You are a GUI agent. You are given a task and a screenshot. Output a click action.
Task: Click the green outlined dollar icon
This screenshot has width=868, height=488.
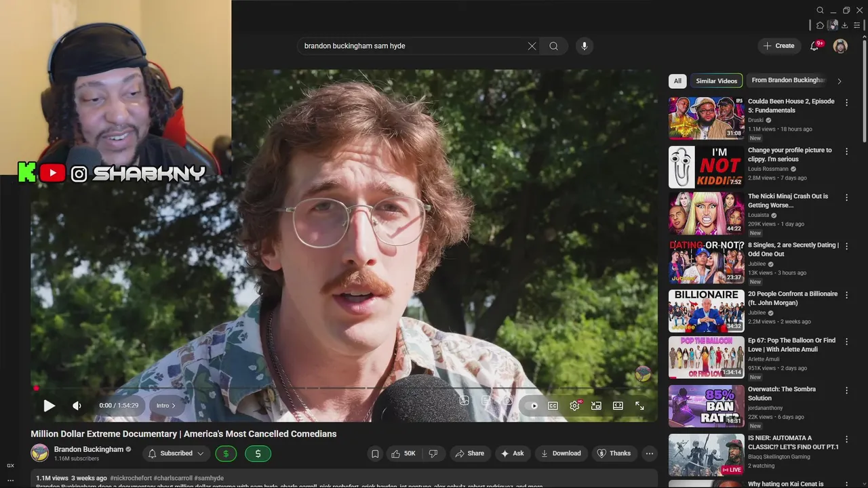pyautogui.click(x=226, y=453)
